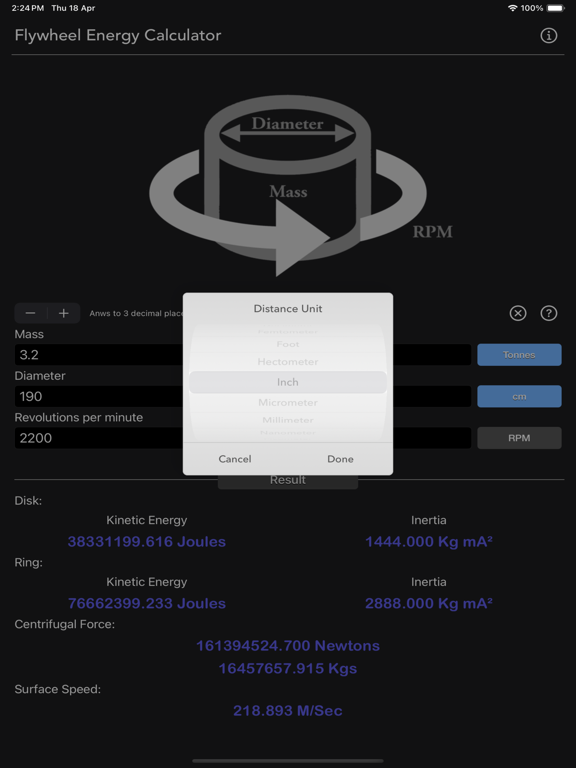Choose Hectometer in the unit picker
The width and height of the screenshot is (576, 768).
pos(288,362)
